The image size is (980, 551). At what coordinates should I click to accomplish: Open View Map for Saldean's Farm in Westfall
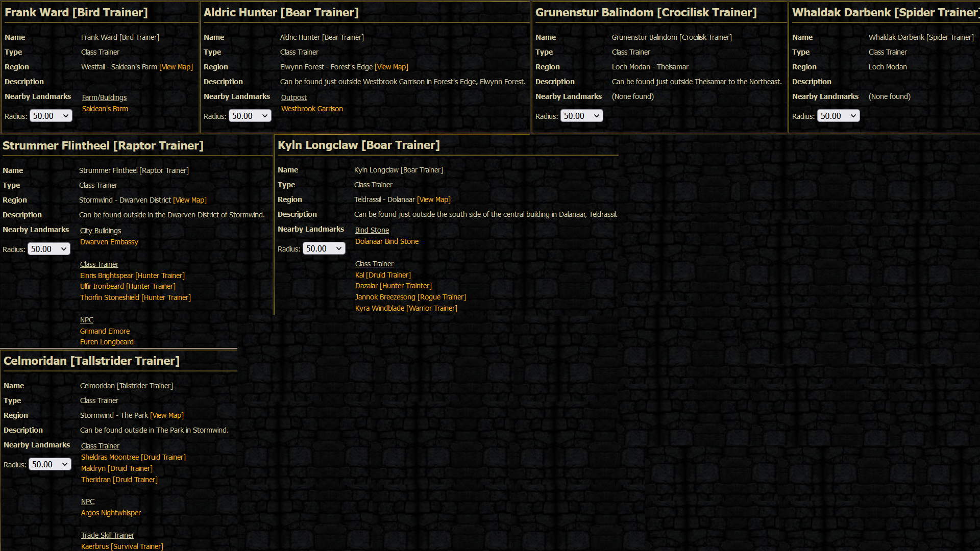176,66
